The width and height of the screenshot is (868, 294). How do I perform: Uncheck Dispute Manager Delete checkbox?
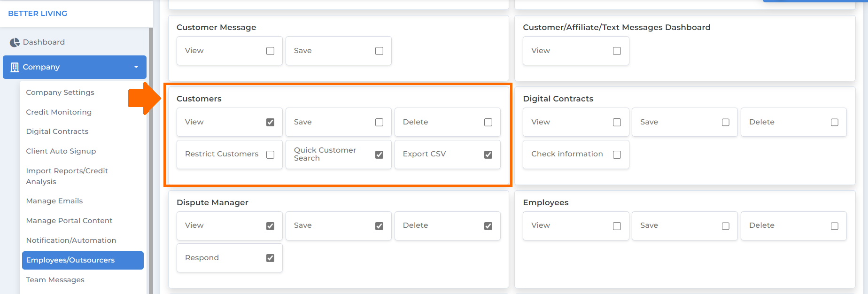tap(488, 226)
